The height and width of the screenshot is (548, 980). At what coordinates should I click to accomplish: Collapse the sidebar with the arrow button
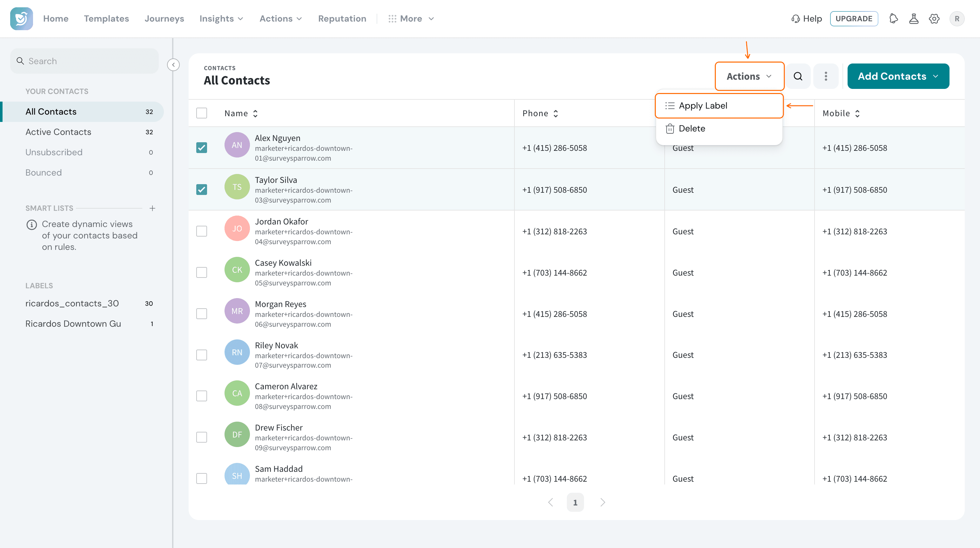(173, 65)
